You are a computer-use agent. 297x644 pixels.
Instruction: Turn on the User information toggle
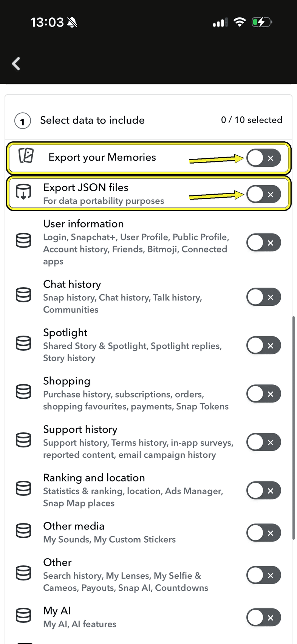(264, 243)
